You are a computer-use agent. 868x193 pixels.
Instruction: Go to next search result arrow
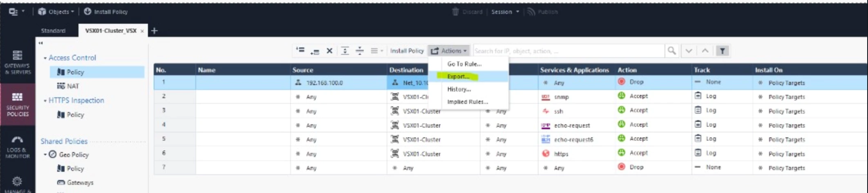[x=689, y=51]
